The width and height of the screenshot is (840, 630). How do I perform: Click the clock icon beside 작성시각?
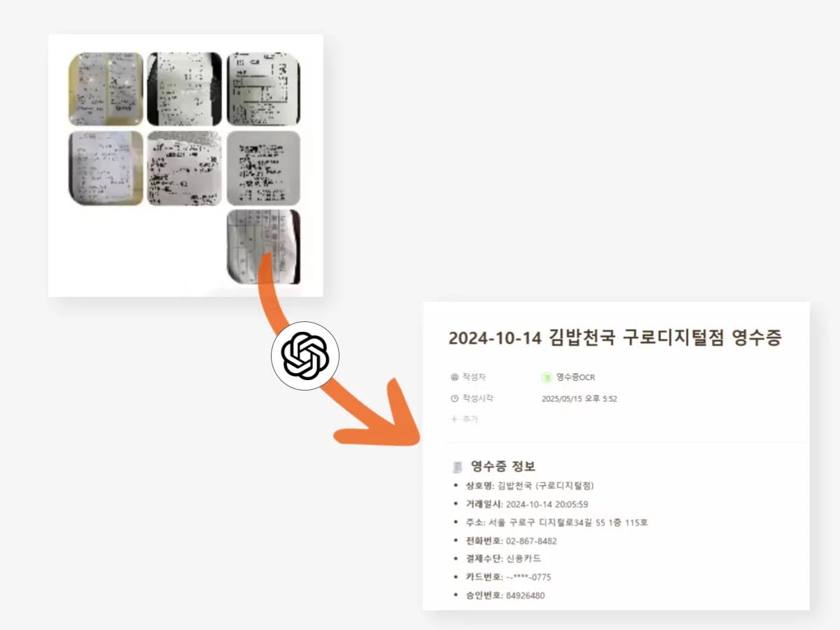click(454, 398)
